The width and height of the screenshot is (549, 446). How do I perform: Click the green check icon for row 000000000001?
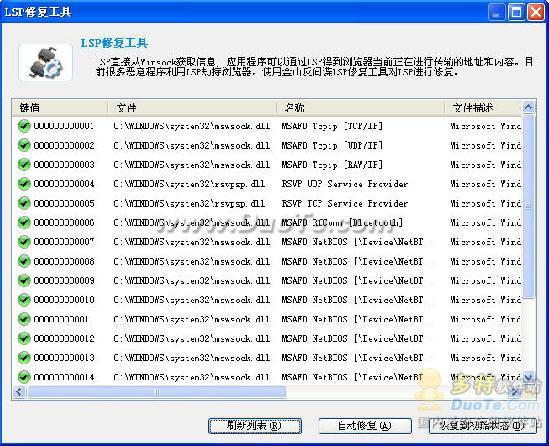tap(24, 126)
